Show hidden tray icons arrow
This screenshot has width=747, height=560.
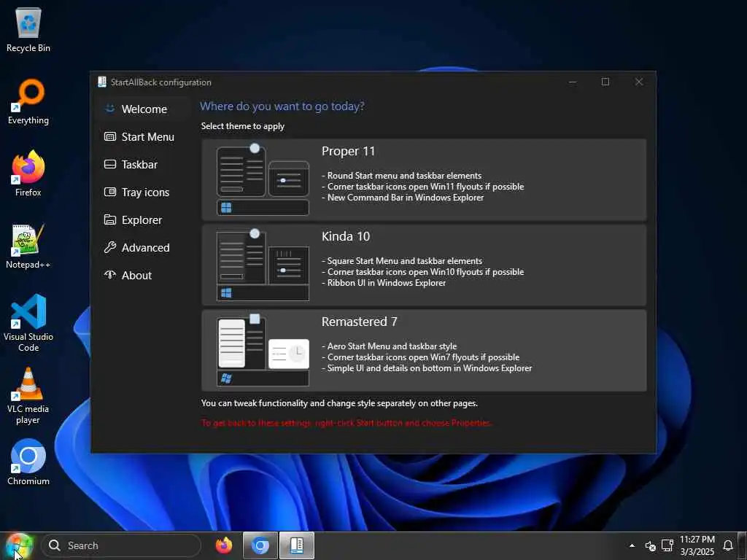pos(632,545)
